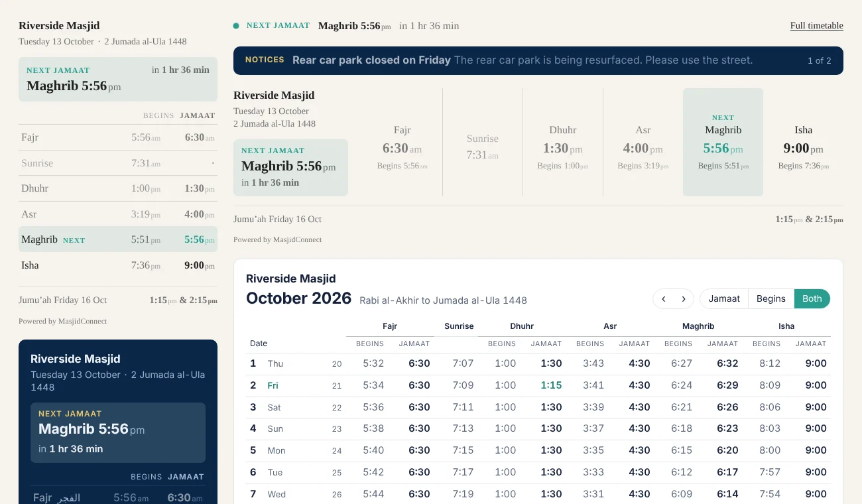The width and height of the screenshot is (862, 504).
Task: Click Sunrise 7:15 in Mon row
Action: pos(463,450)
